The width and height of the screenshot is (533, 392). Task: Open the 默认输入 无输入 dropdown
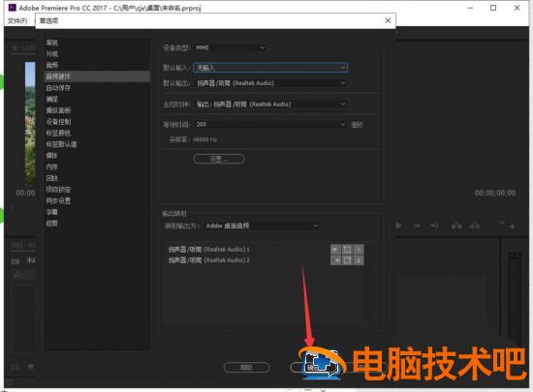coord(270,68)
